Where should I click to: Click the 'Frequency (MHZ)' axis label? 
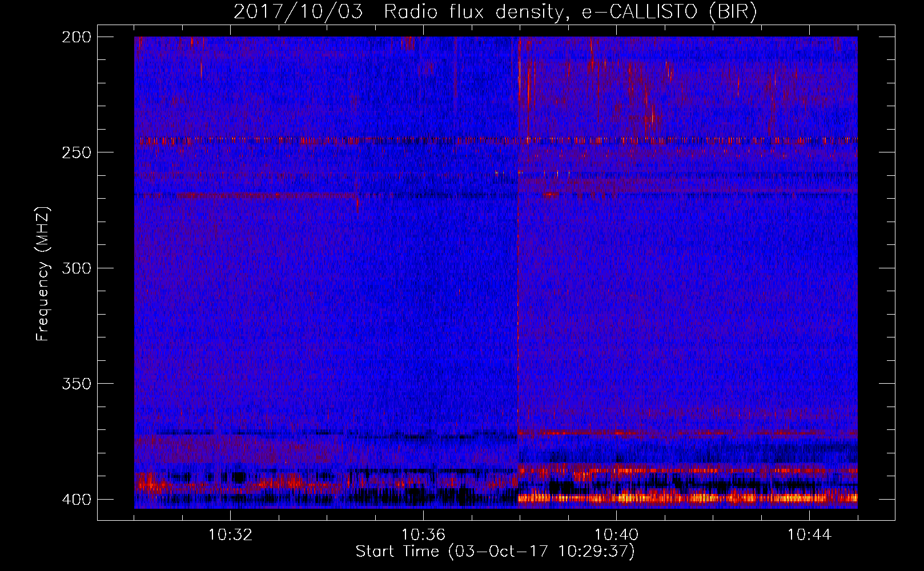(x=43, y=274)
